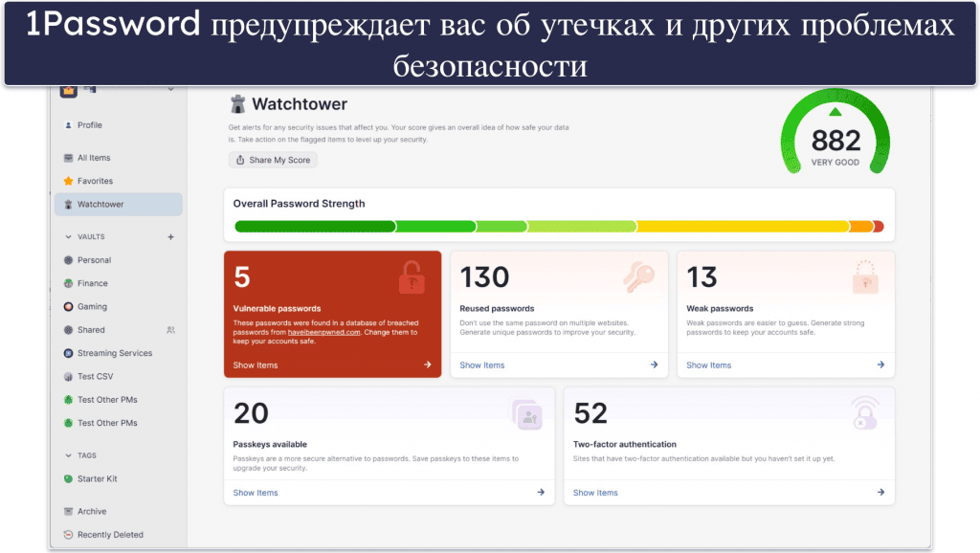This screenshot has height=553, width=980.
Task: Click the Profile person icon
Action: point(68,125)
